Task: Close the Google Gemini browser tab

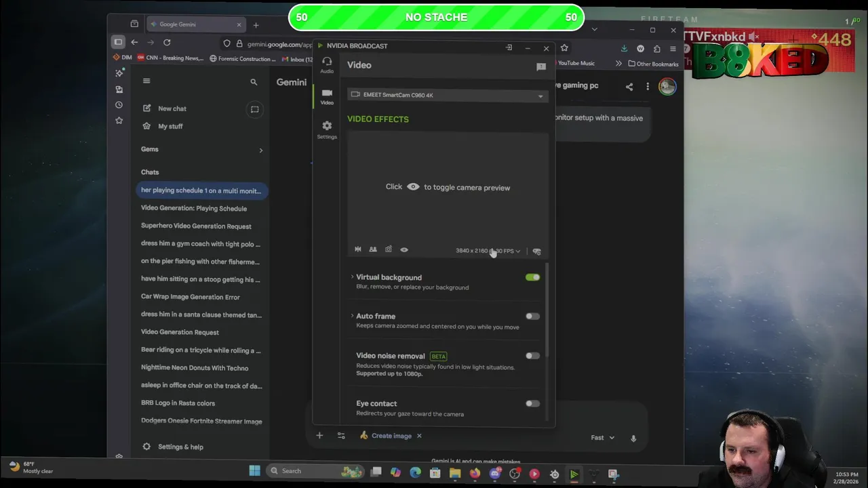Action: pos(239,24)
